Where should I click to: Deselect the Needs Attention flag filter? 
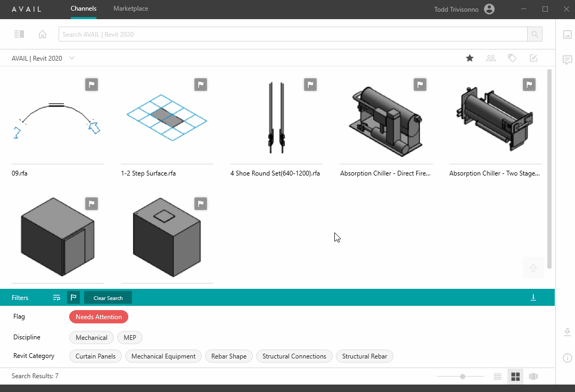(98, 317)
